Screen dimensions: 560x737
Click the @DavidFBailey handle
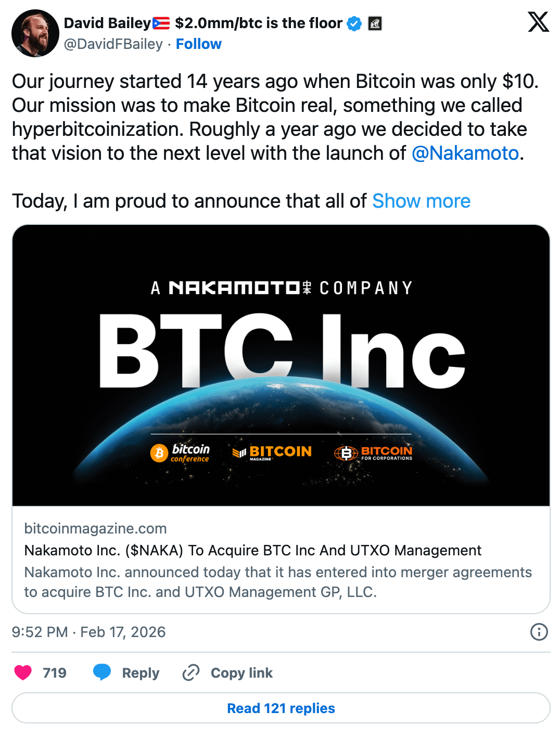pos(113,44)
